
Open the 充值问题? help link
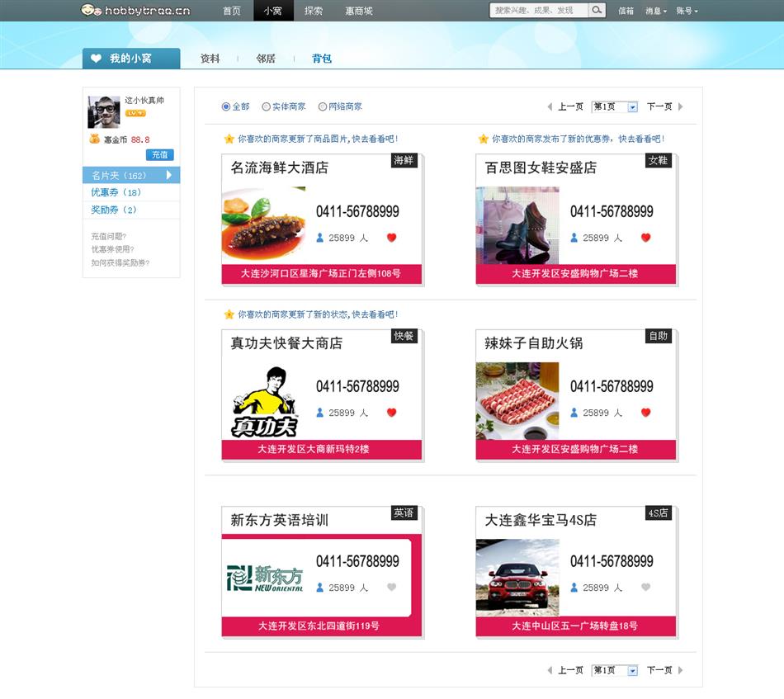[108, 236]
